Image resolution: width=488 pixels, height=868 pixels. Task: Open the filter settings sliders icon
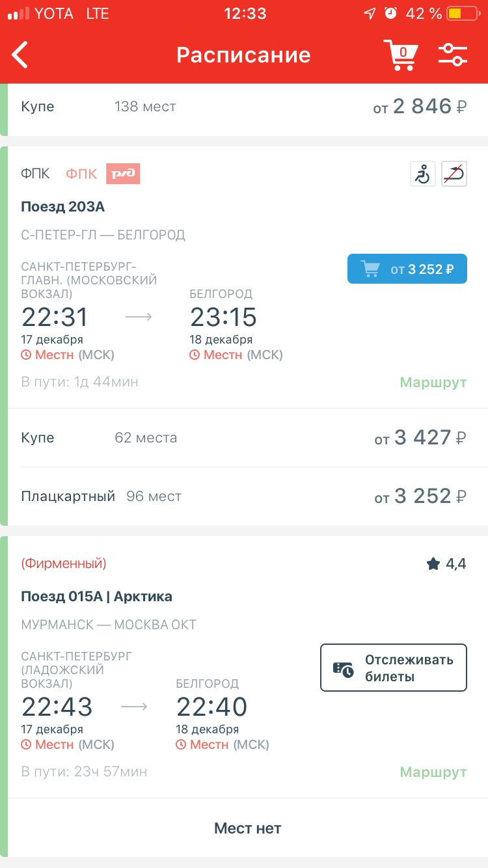click(453, 55)
